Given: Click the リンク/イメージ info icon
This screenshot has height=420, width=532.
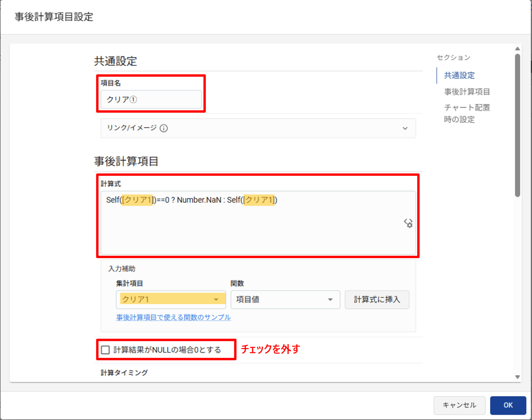Looking at the screenshot, I should [x=164, y=128].
